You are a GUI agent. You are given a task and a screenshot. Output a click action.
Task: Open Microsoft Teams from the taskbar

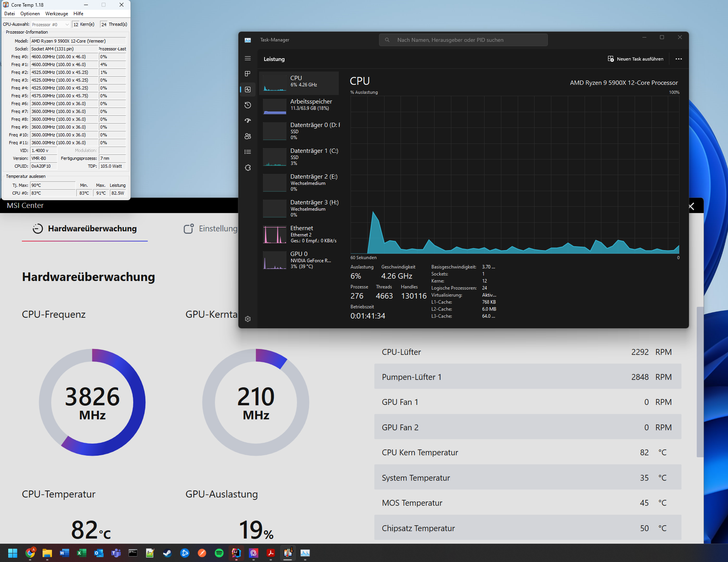116,553
